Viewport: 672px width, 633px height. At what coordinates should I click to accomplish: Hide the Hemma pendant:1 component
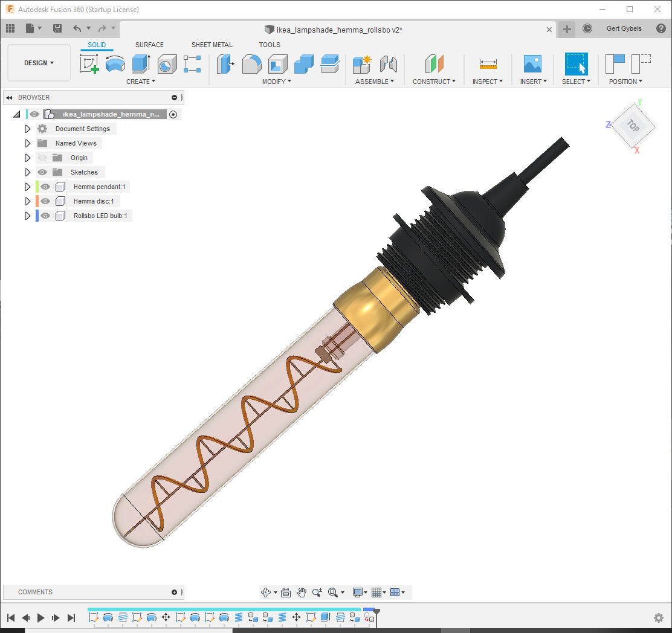pos(45,187)
